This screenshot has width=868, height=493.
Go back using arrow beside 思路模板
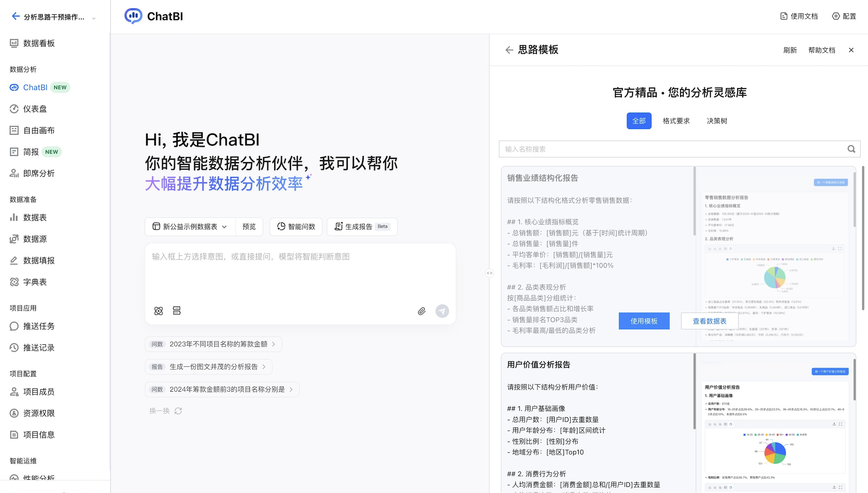tap(509, 50)
